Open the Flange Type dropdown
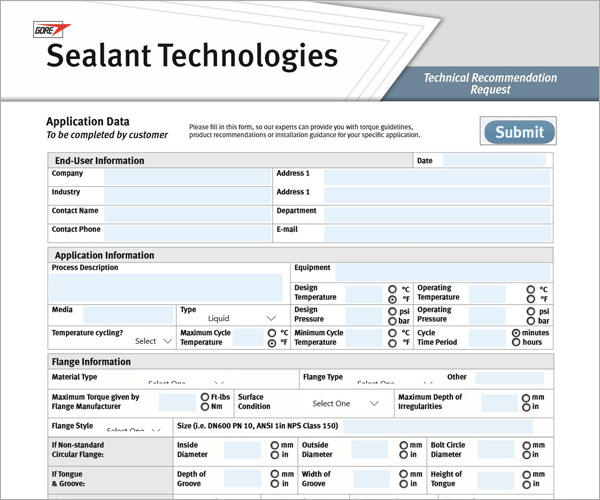Image resolution: width=600 pixels, height=500 pixels. click(x=395, y=382)
